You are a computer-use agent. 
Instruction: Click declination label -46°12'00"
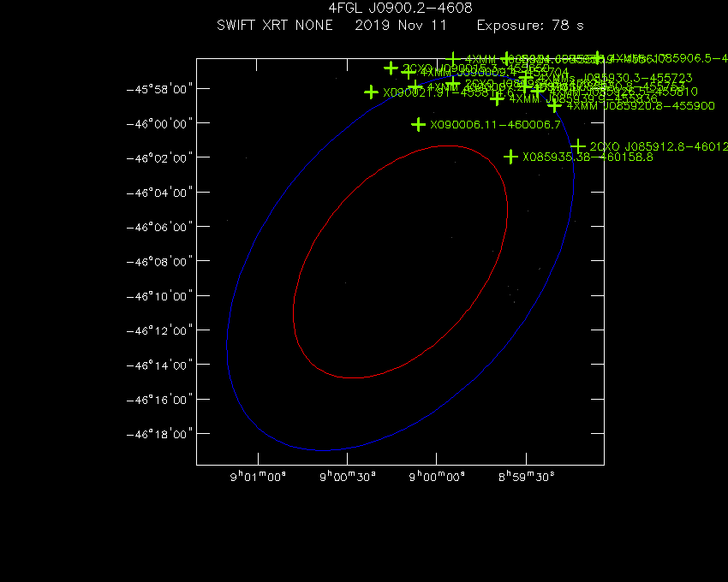[x=159, y=330]
